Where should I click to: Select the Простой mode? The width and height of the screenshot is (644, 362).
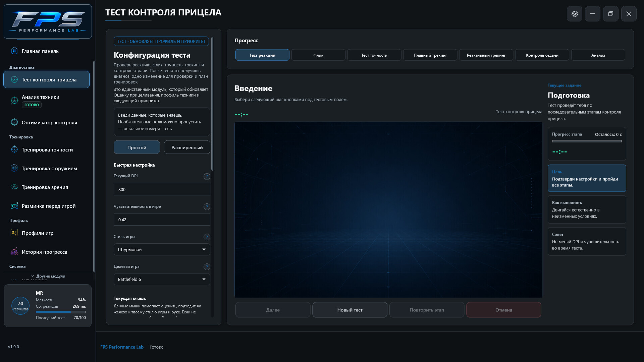137,147
